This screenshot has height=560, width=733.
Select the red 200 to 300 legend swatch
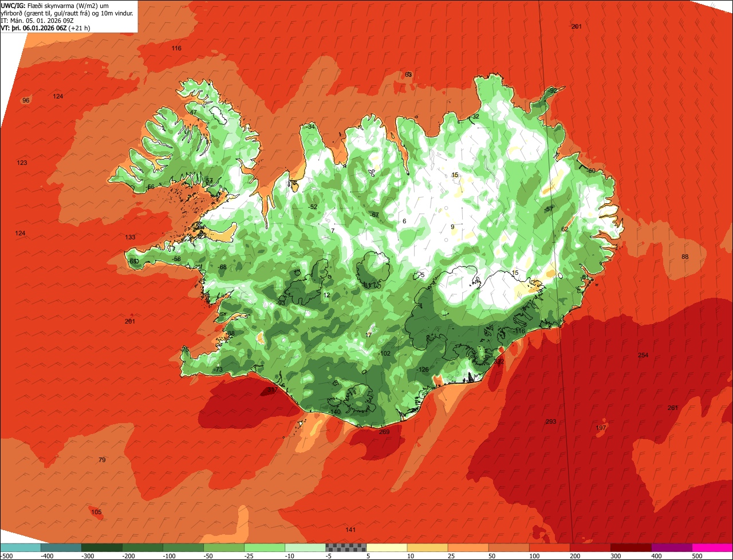point(590,548)
